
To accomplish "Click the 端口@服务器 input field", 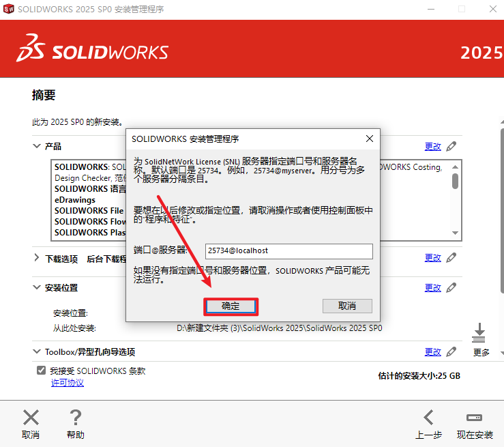I will click(x=288, y=251).
